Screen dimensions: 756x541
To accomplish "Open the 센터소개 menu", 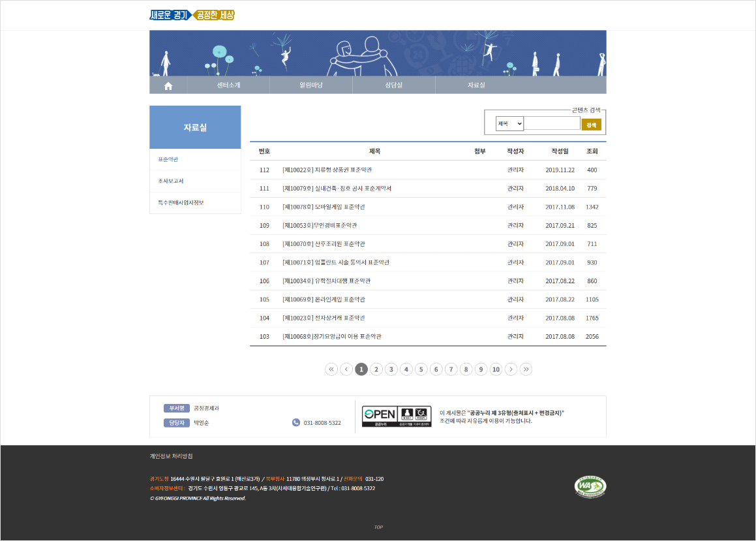I will 228,85.
